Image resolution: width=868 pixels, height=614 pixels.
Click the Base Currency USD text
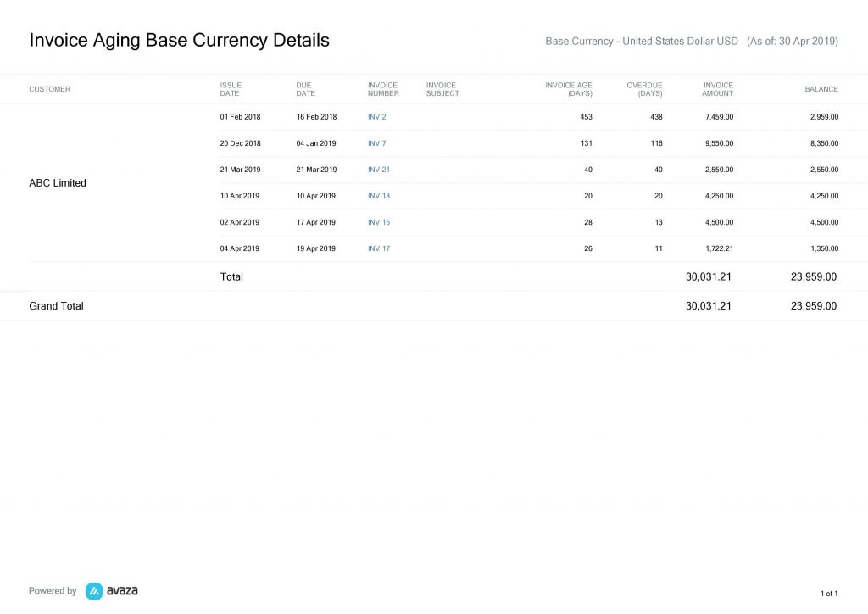click(640, 41)
